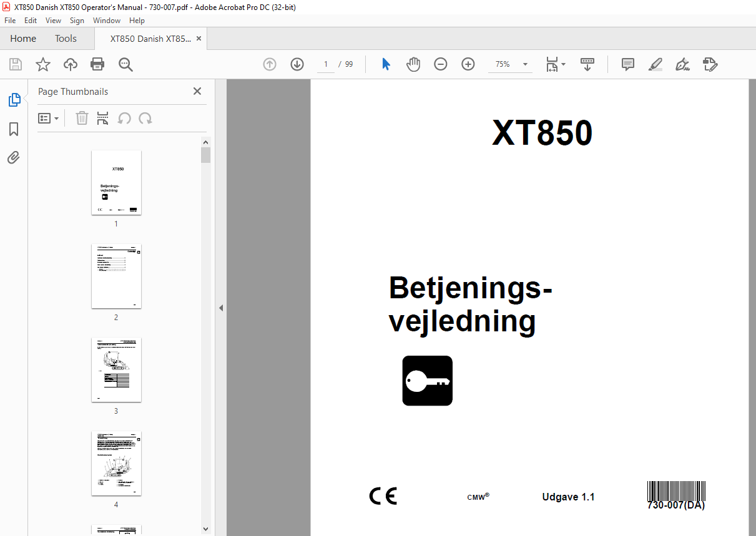Image resolution: width=756 pixels, height=536 pixels.
Task: Delete selected pages trash icon
Action: 82,118
